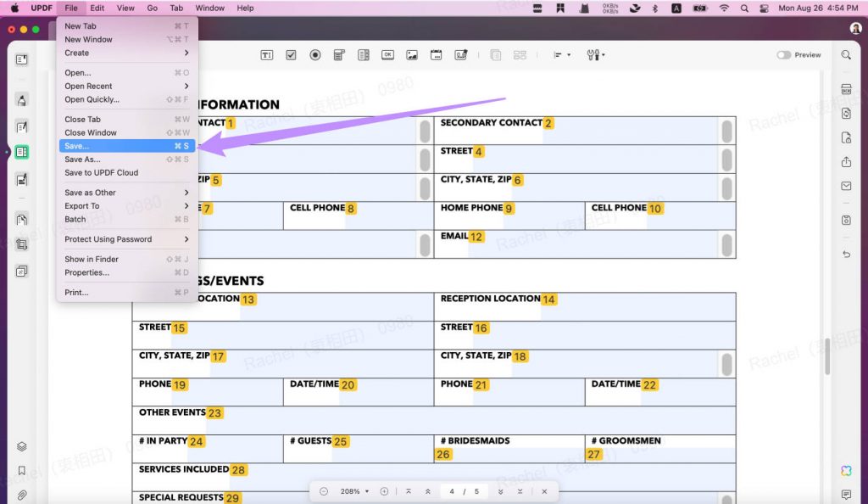Screen dimensions: 868x504
Task: Select the Button (OK) form tool
Action: [387, 54]
